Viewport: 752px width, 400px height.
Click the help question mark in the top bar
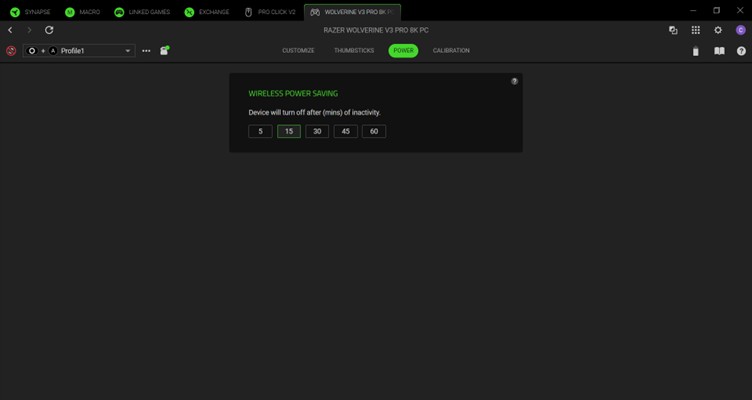(x=741, y=51)
